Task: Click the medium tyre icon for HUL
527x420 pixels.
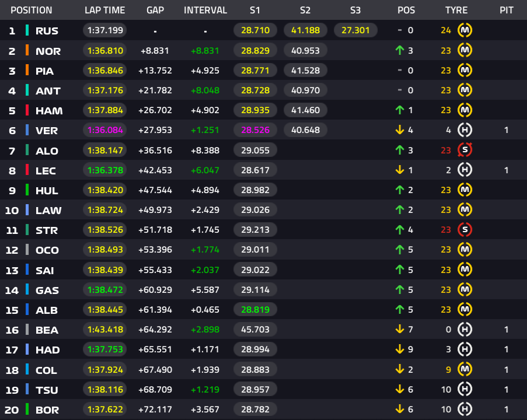Action: pos(465,190)
